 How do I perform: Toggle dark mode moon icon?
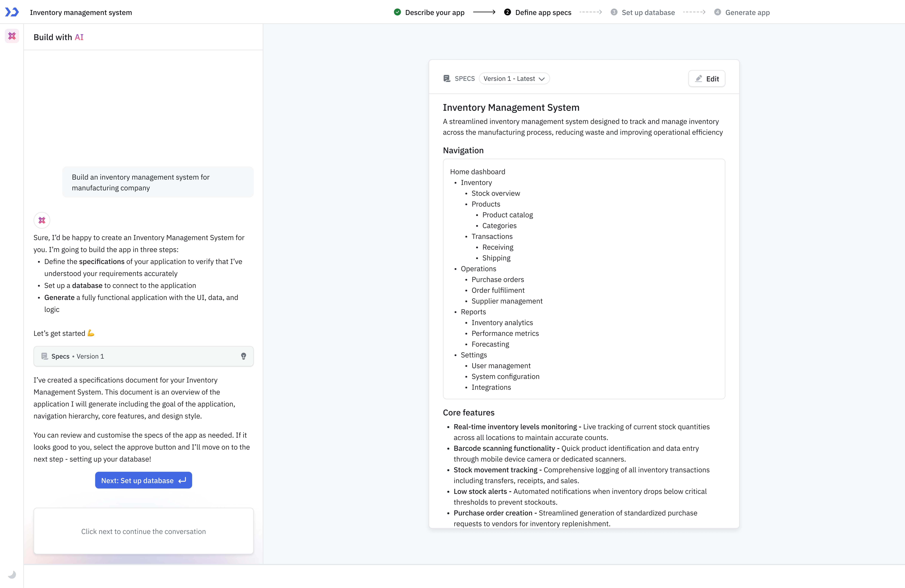coord(12,574)
